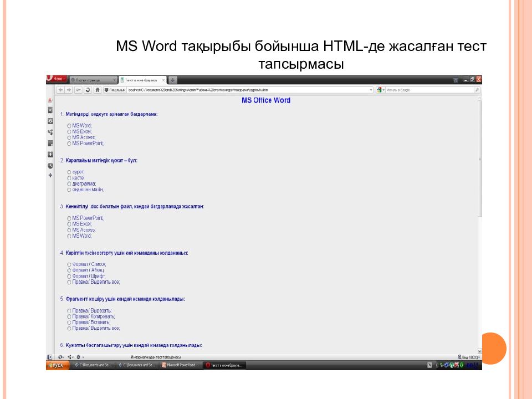Open the Opera Turbo status bar dropdown
The width and height of the screenshot is (532, 399).
pos(80,357)
